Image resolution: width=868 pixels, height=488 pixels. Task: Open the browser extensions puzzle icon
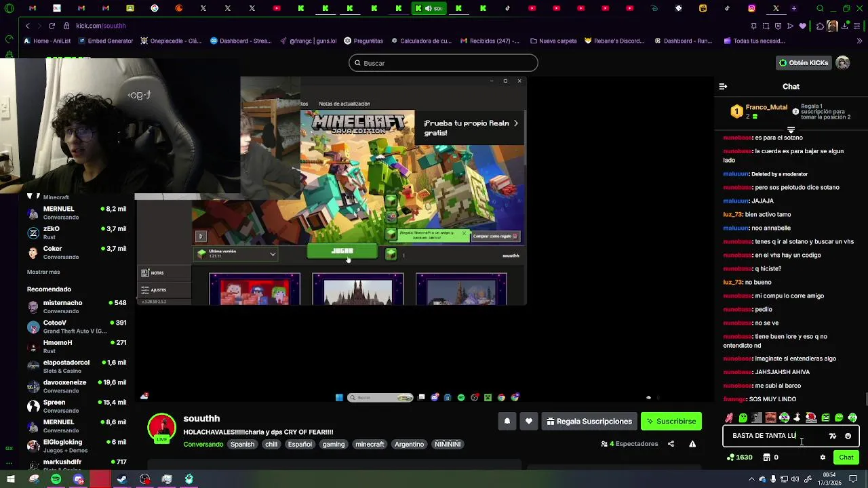pyautogui.click(x=820, y=26)
